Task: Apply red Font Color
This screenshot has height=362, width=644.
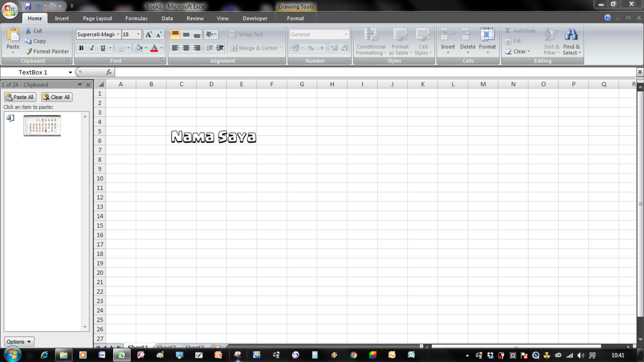Action: 154,48
